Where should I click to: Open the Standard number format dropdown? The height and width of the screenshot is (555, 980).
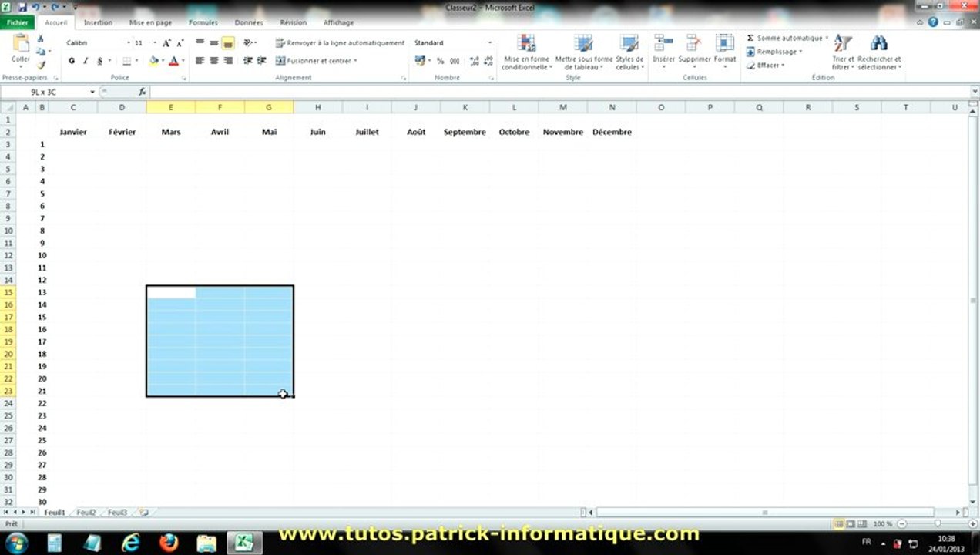pyautogui.click(x=489, y=43)
